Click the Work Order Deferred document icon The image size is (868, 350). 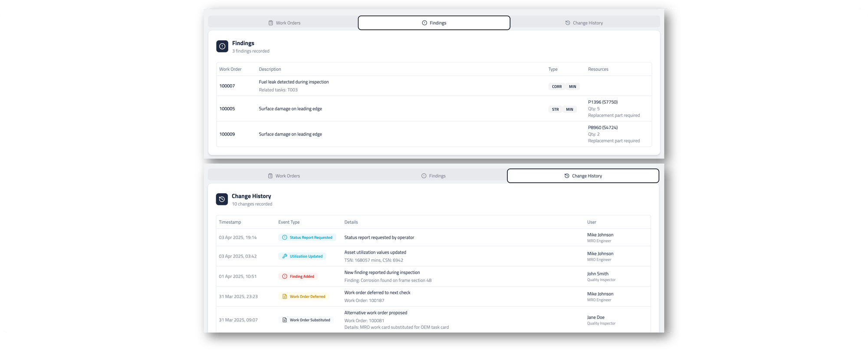[285, 297]
